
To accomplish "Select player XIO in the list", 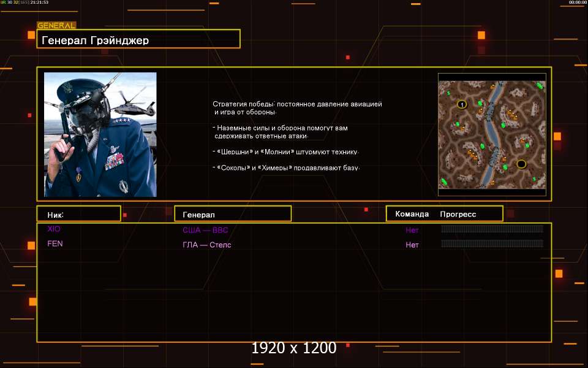I will click(x=54, y=229).
